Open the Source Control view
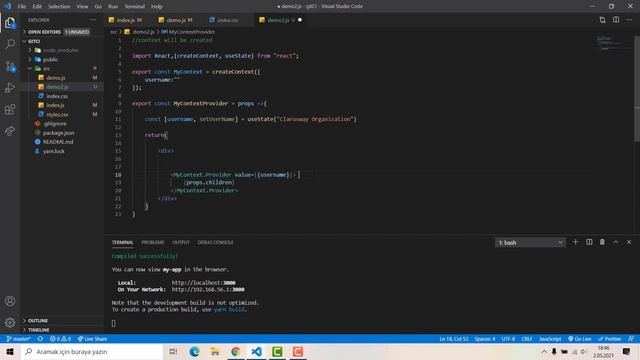 click(x=10, y=66)
